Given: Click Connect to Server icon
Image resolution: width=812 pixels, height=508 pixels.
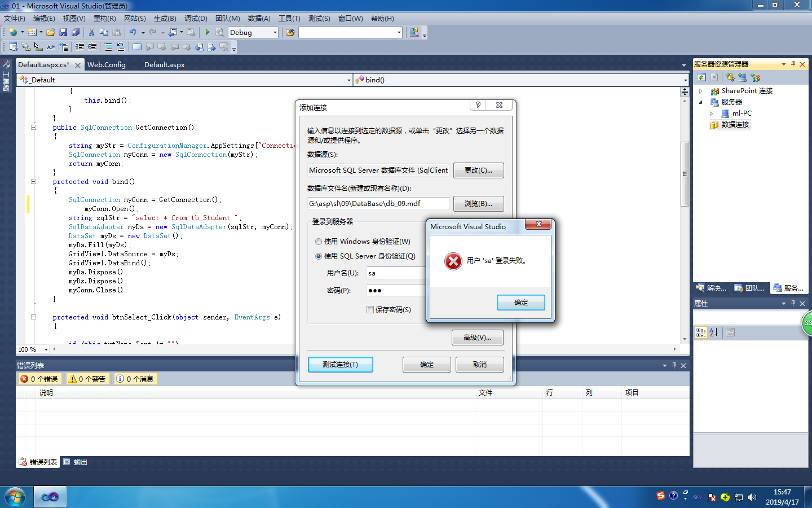Looking at the screenshot, I should pos(743,77).
